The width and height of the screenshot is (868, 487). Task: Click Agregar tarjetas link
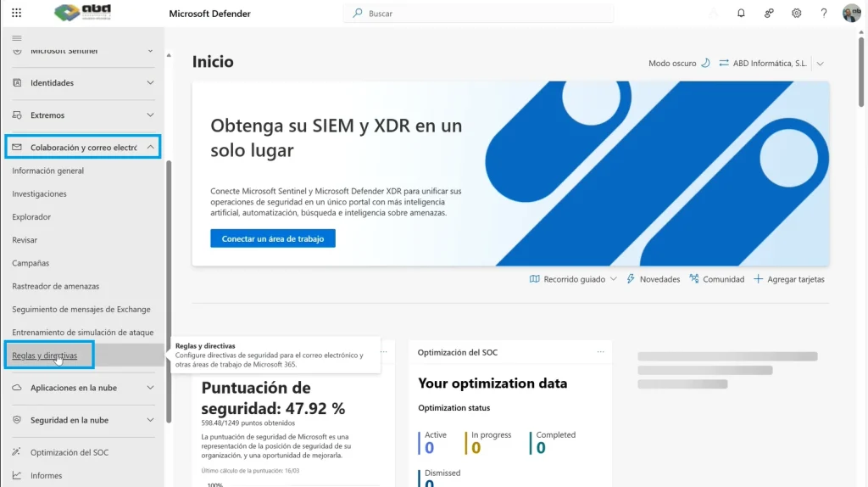click(795, 279)
